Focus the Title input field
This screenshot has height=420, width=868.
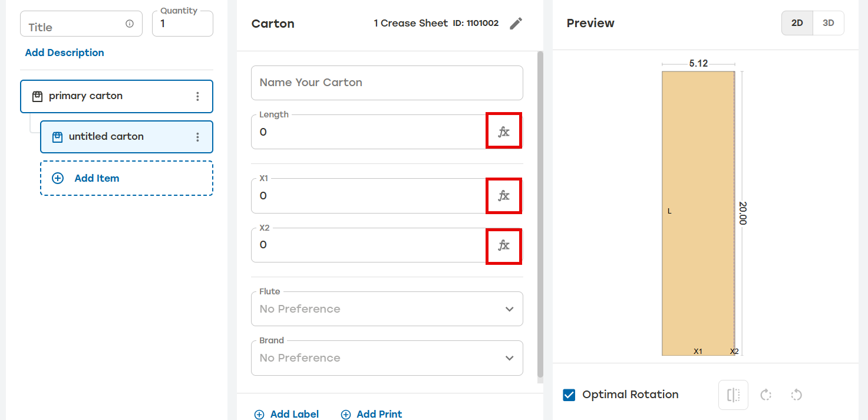click(x=81, y=24)
